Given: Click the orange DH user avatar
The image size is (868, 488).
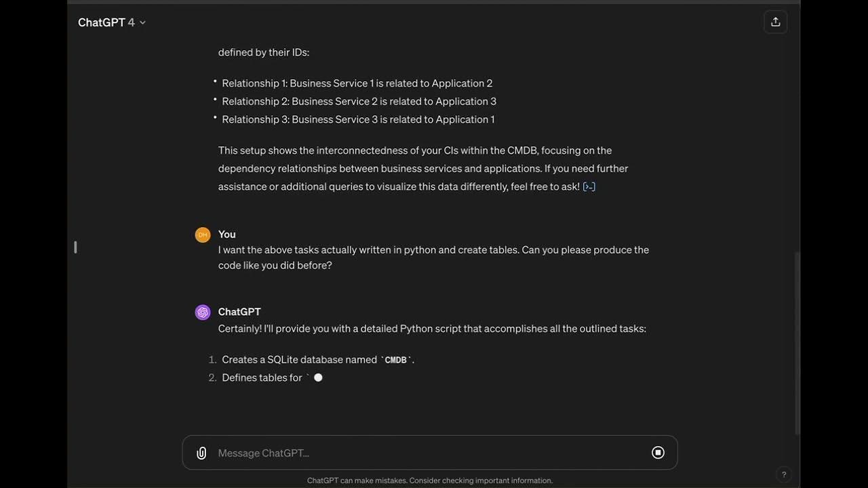Looking at the screenshot, I should [x=203, y=235].
